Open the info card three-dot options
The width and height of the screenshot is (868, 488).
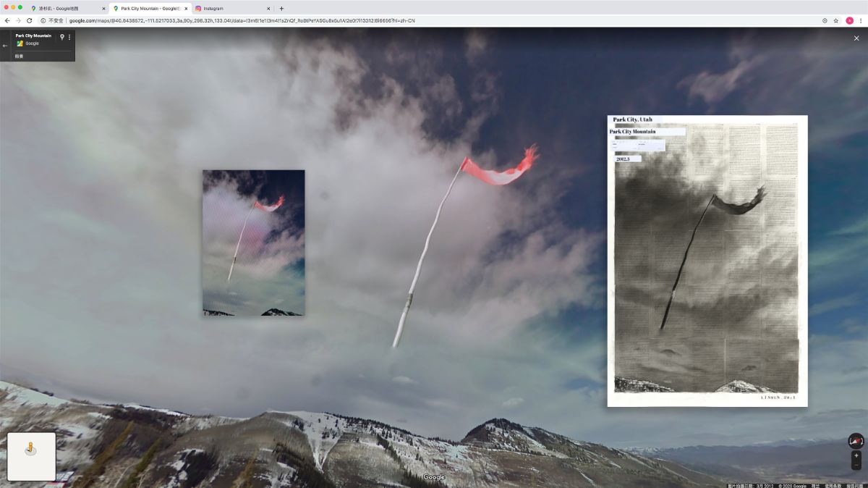click(x=69, y=36)
